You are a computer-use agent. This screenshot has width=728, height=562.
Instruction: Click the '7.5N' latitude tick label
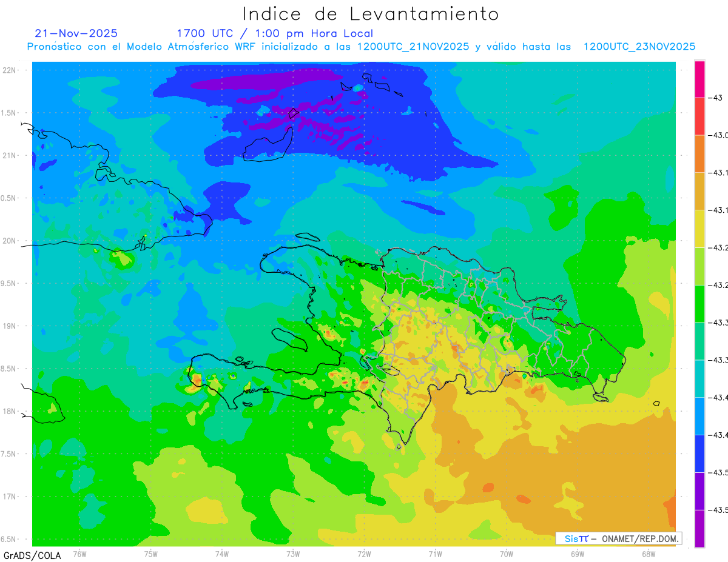(9, 454)
